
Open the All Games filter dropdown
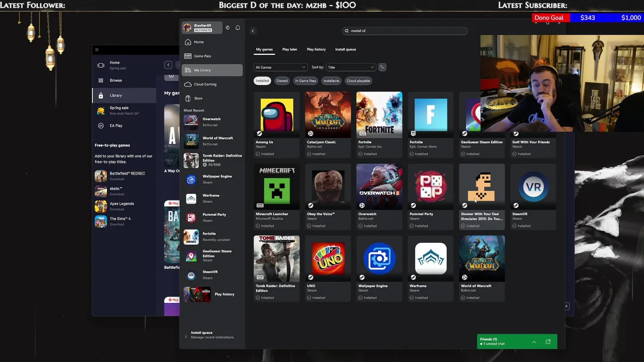280,67
